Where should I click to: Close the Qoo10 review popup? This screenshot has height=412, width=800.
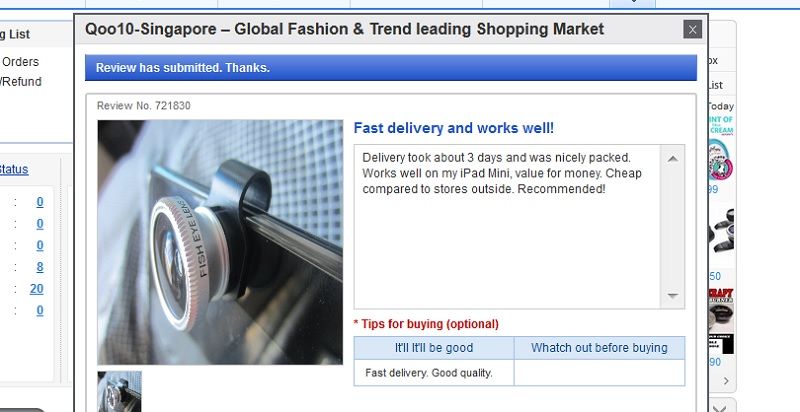click(x=692, y=29)
